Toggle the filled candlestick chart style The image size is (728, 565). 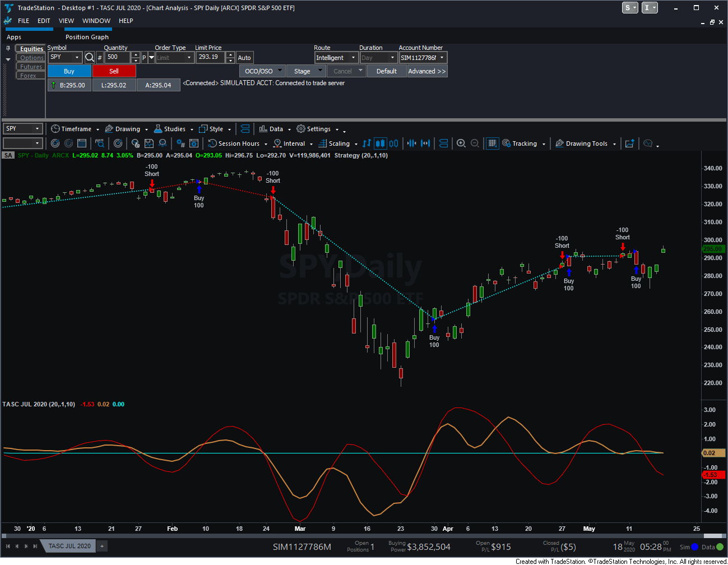[x=380, y=143]
